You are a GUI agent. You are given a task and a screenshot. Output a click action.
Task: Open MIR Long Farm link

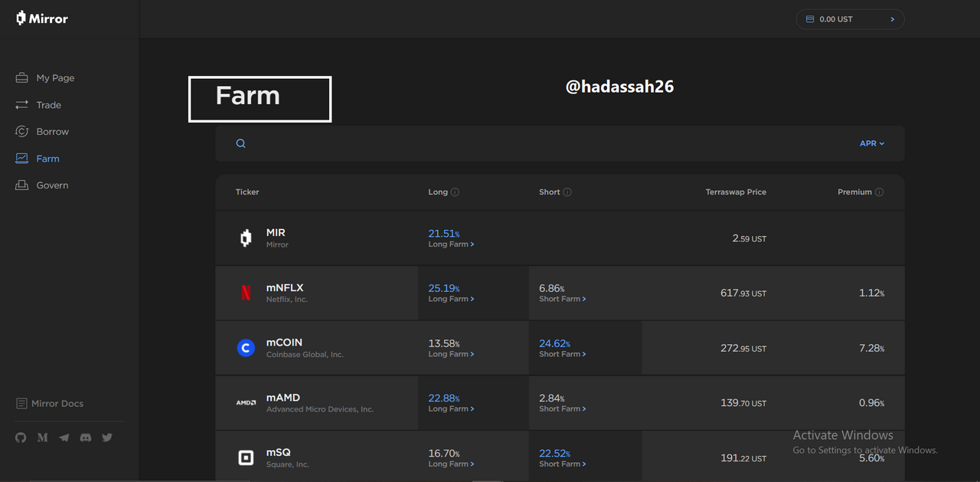[x=451, y=244]
